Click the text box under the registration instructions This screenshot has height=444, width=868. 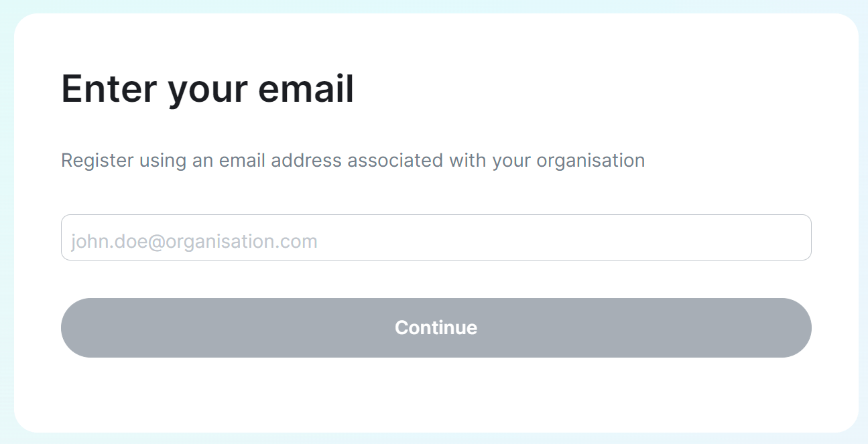pyautogui.click(x=436, y=237)
